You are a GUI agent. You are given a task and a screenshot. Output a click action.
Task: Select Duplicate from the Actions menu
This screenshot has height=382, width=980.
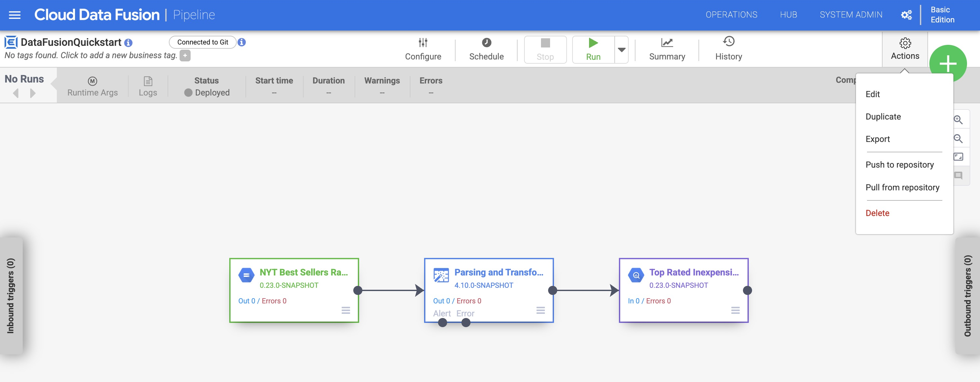[x=883, y=116]
